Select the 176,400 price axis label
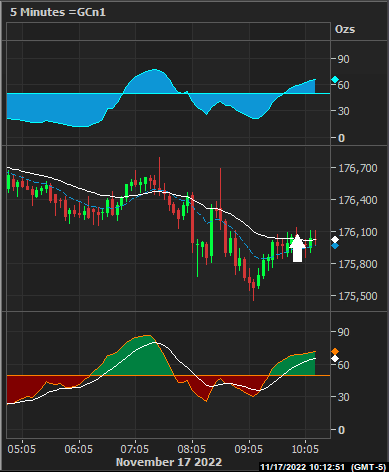The width and height of the screenshot is (389, 472). click(358, 200)
